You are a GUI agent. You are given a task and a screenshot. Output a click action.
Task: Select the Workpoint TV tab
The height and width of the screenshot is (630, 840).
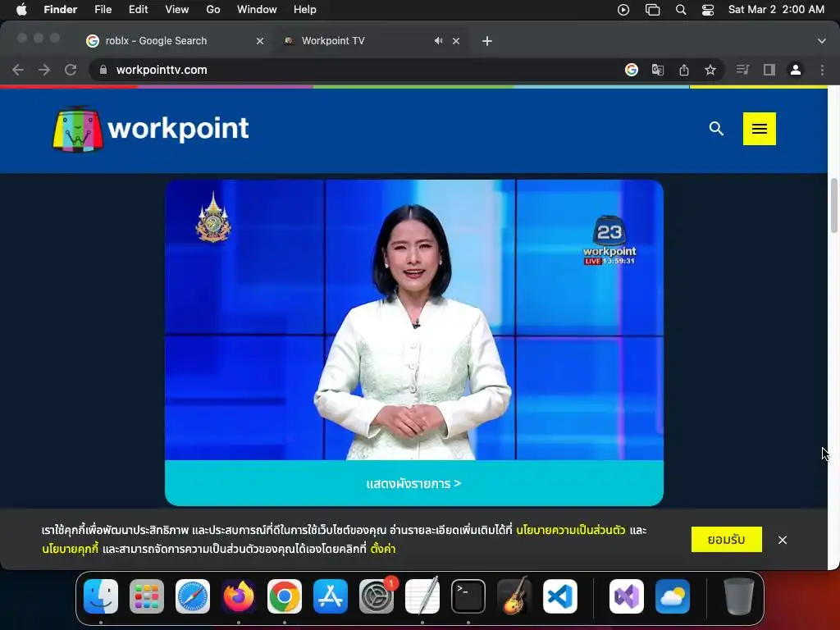pos(332,41)
